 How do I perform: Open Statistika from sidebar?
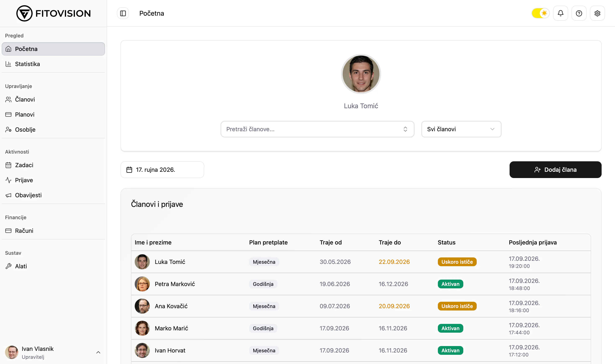point(53,64)
